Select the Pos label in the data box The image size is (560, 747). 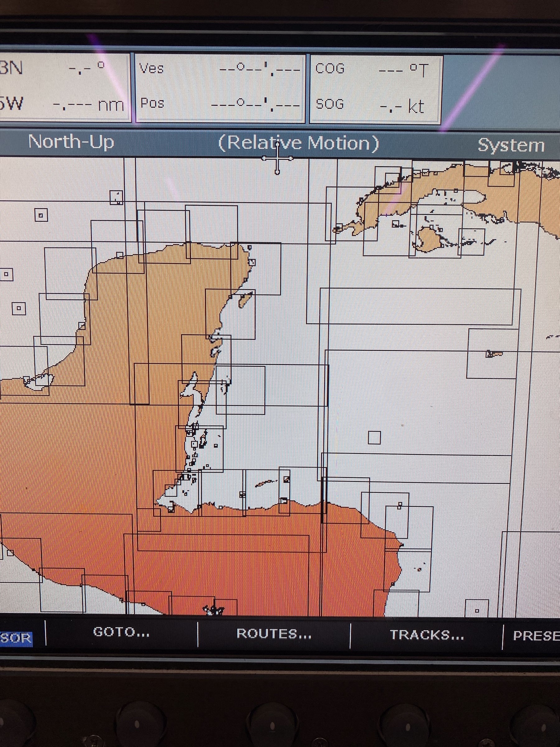coord(152,103)
